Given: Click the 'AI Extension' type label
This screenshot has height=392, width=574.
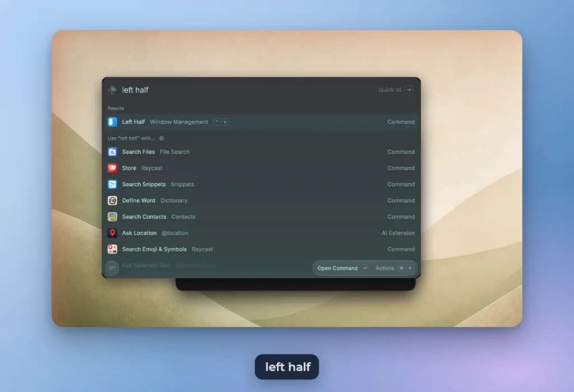Looking at the screenshot, I should pyautogui.click(x=399, y=233).
